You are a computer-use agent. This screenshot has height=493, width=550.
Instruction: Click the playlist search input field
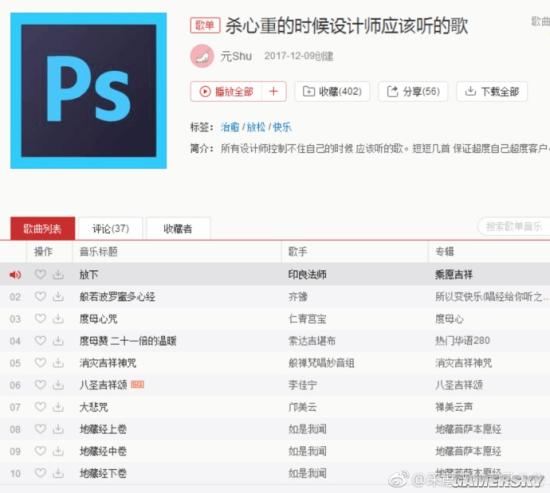click(x=514, y=227)
